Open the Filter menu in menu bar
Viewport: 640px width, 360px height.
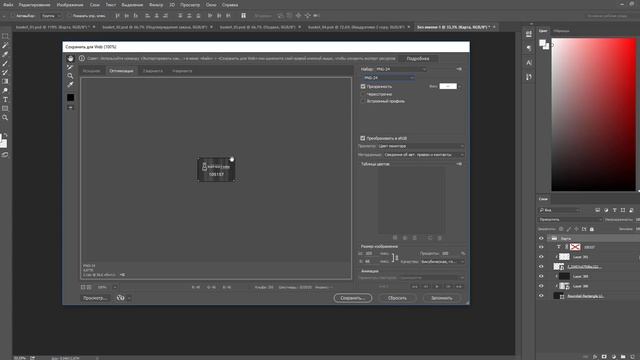pyautogui.click(x=156, y=5)
